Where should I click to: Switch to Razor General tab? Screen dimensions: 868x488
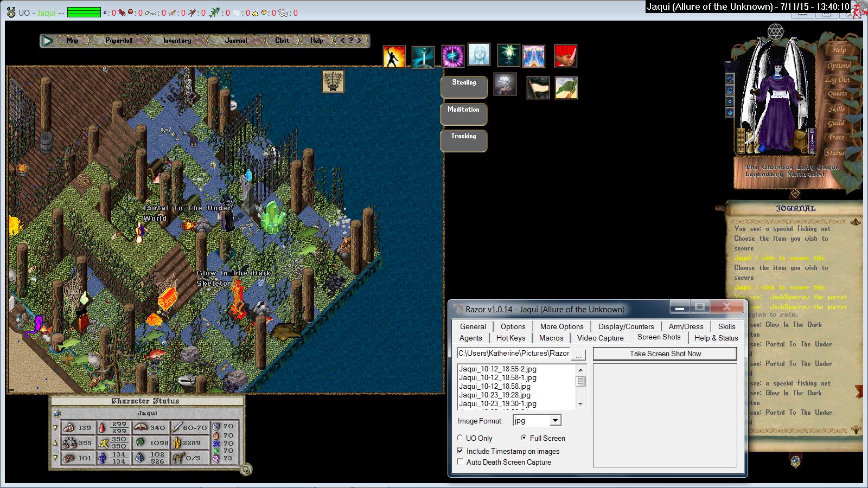click(473, 326)
